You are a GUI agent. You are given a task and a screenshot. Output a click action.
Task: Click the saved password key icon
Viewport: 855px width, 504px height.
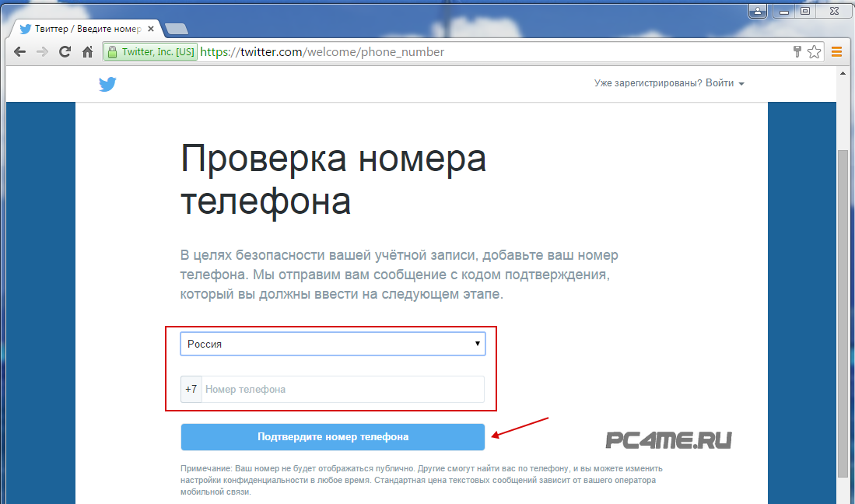[x=797, y=52]
